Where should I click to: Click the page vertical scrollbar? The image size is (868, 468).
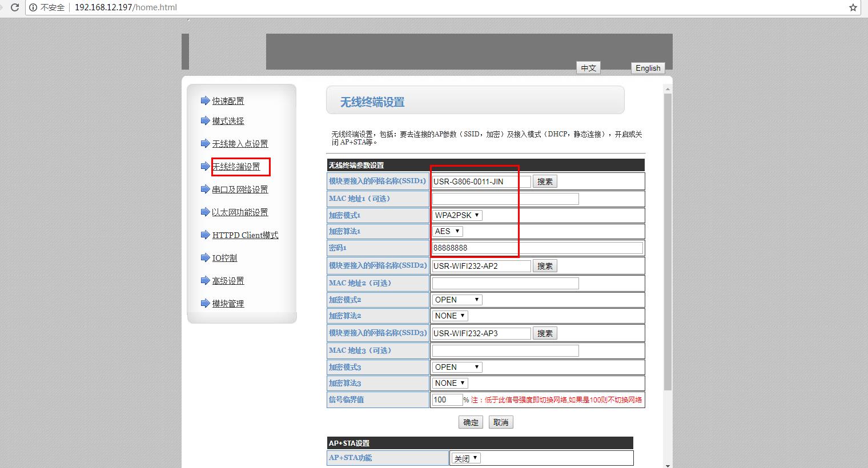point(668,240)
